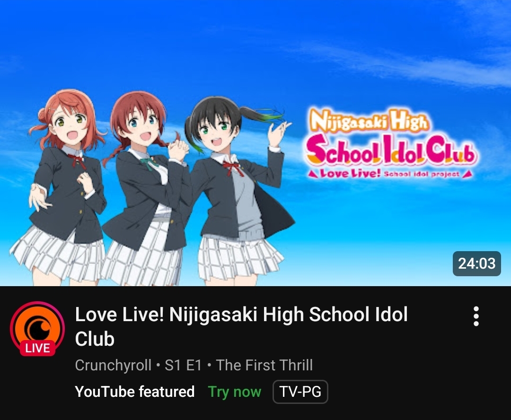Image resolution: width=511 pixels, height=420 pixels.
Task: Select the Crunchyroll channel name text
Action: pos(113,365)
